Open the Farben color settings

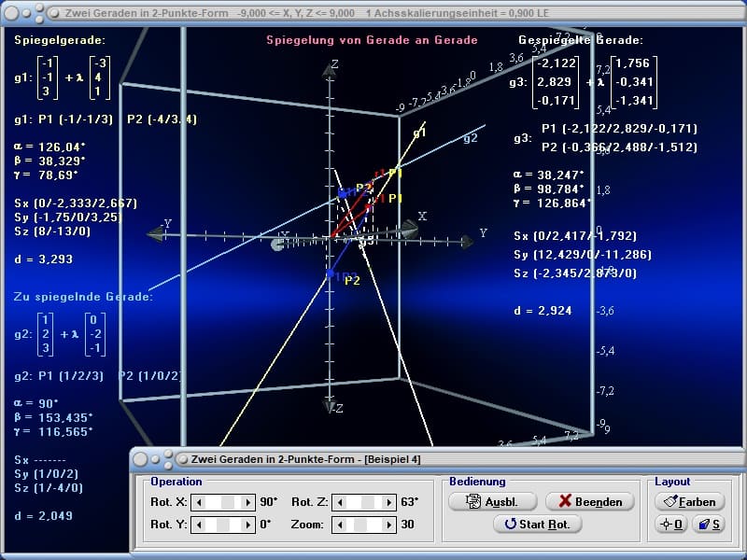pos(690,501)
